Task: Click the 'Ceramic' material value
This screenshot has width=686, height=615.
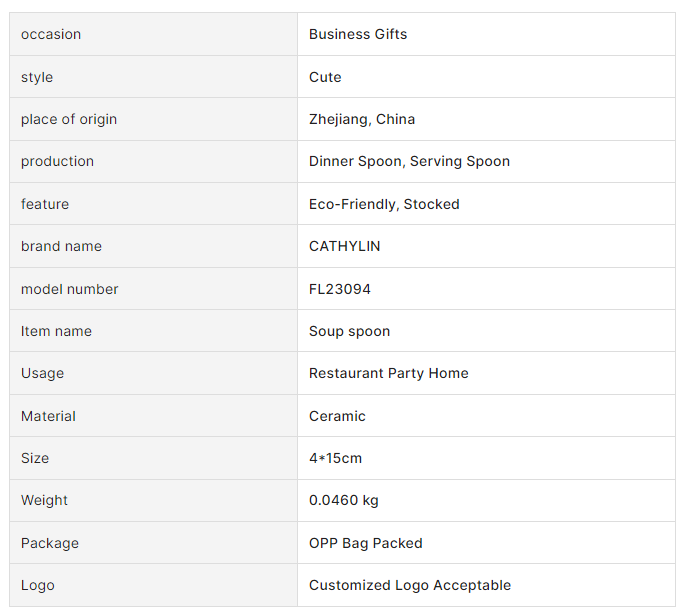Action: (337, 416)
